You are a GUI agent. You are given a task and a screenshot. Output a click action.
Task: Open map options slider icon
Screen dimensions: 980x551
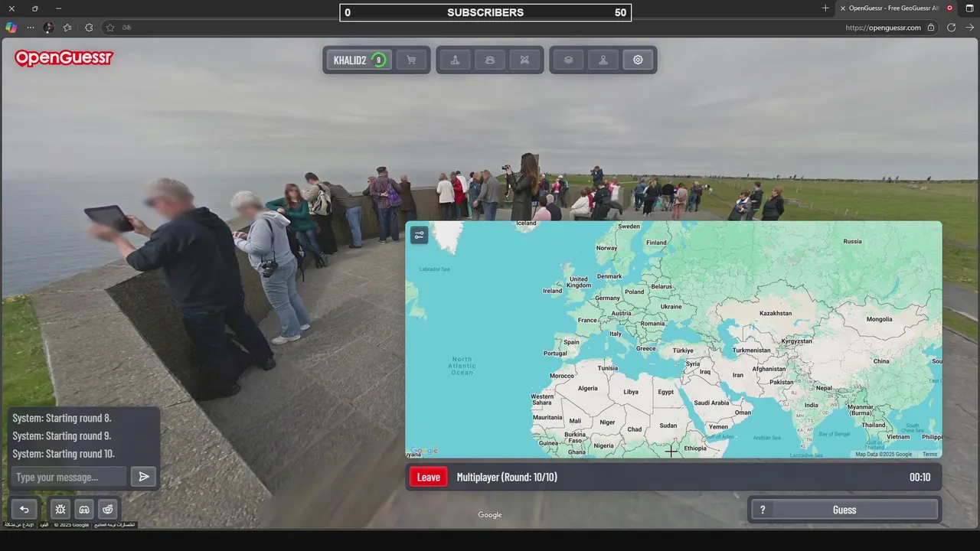[419, 235]
